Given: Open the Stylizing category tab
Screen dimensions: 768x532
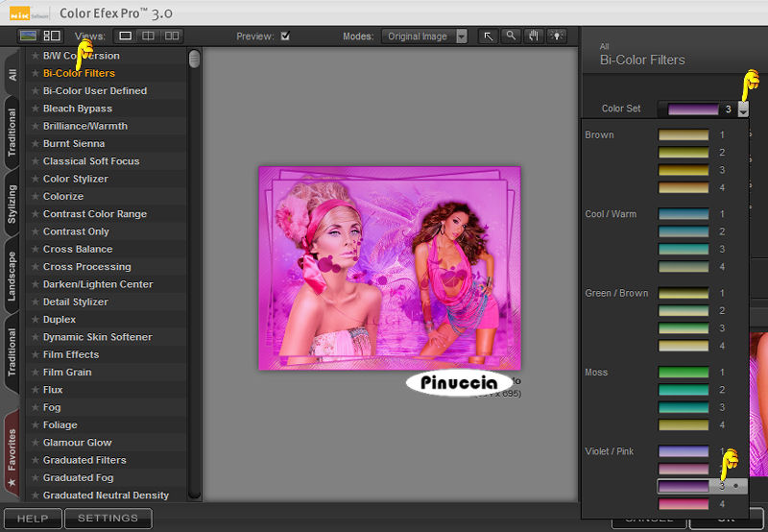Looking at the screenshot, I should point(12,204).
